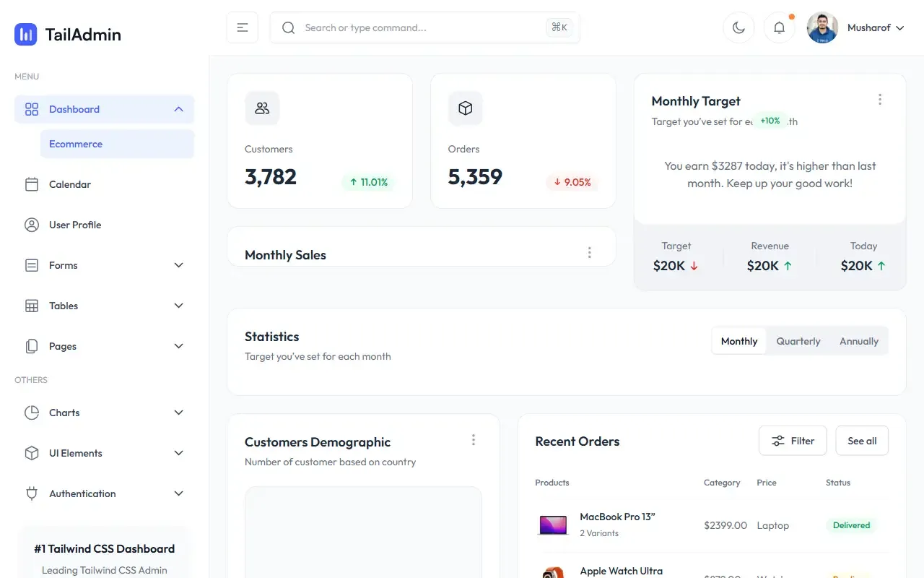Viewport: 924px width, 578px height.
Task: Open the Musharof user dropdown arrow
Action: (x=899, y=28)
